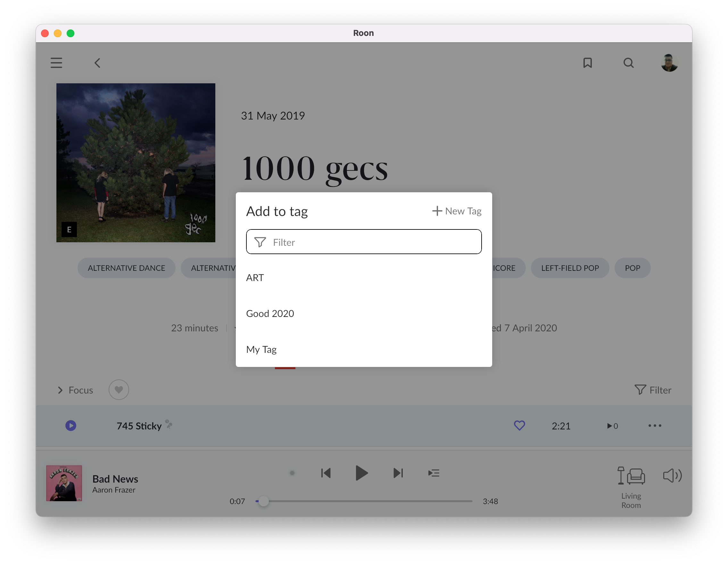The height and width of the screenshot is (564, 728).
Task: Choose the ART tag
Action: 255,278
